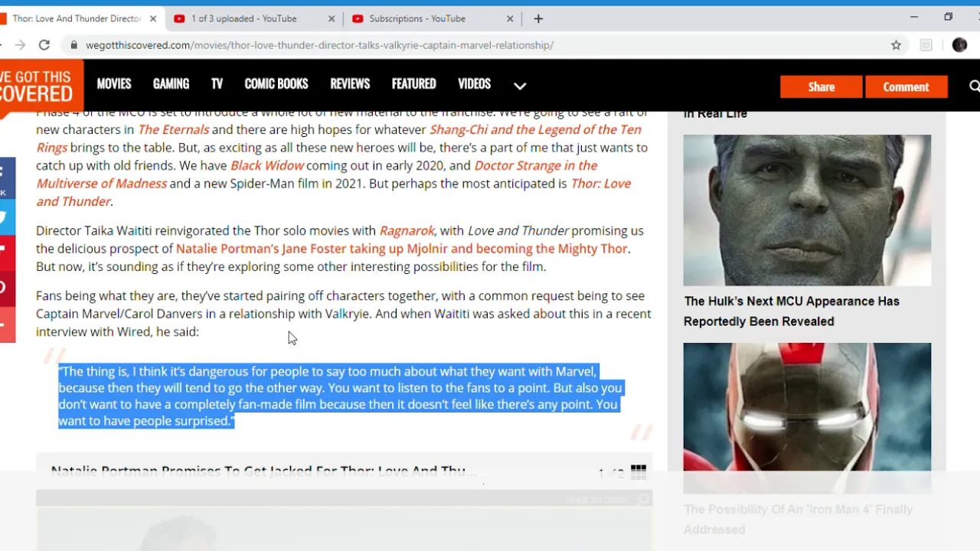Open the FEATURED menu
Viewport: 980px width, 551px height.
(x=413, y=84)
